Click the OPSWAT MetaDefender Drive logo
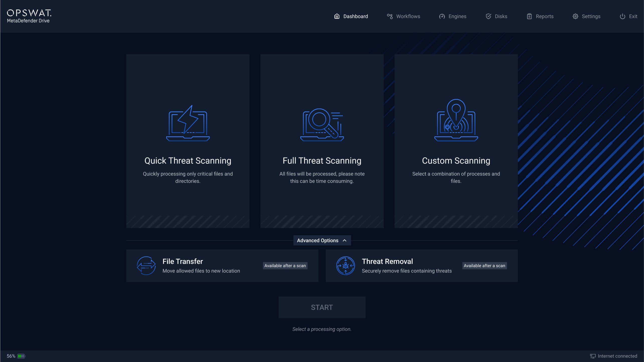Image resolution: width=644 pixels, height=362 pixels. [29, 16]
